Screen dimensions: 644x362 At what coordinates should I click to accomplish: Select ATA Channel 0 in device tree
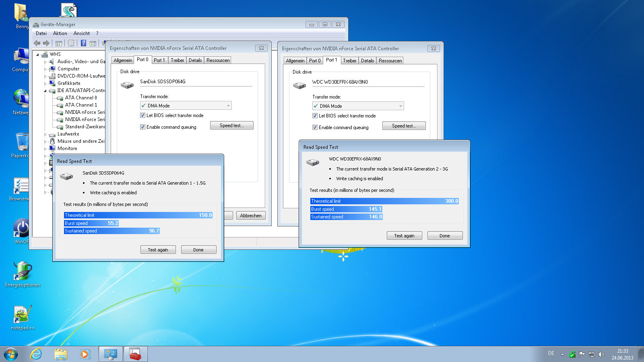pos(80,98)
